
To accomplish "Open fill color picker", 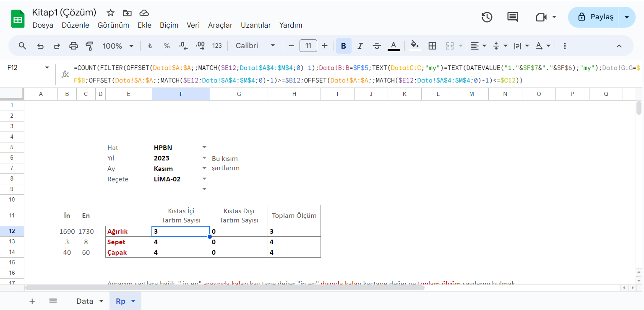I will click(x=415, y=46).
